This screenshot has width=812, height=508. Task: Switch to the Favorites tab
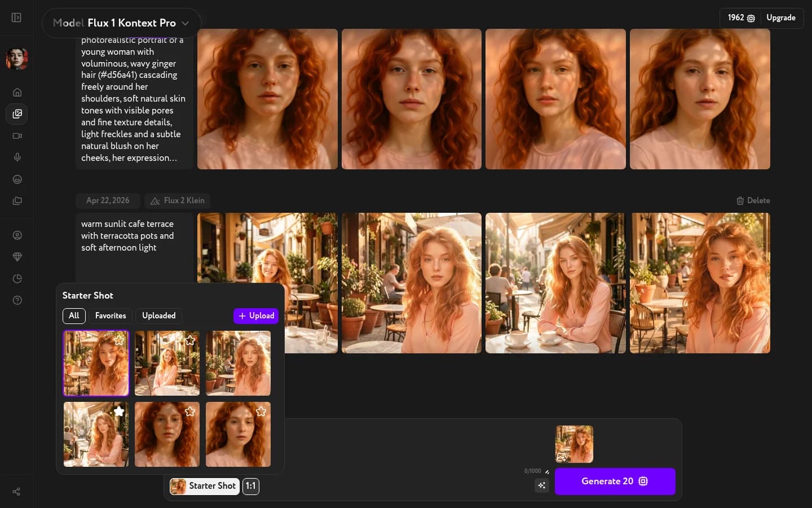(111, 316)
